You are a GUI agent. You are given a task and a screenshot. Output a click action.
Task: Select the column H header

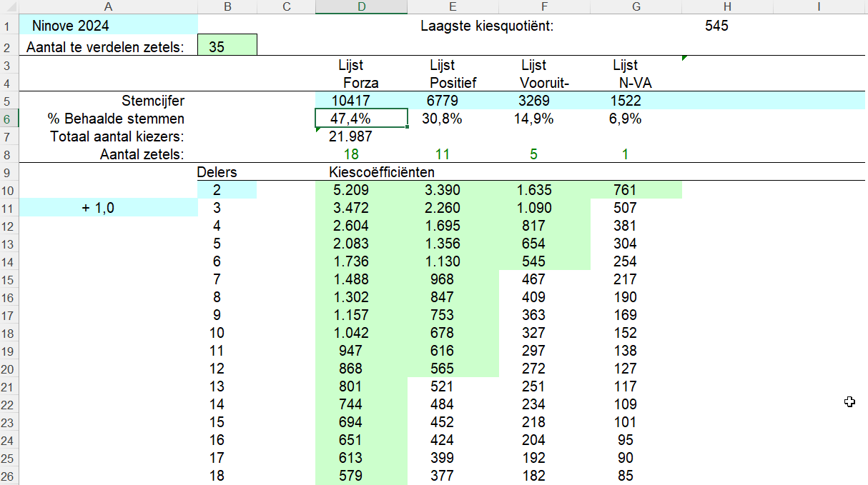[726, 6]
